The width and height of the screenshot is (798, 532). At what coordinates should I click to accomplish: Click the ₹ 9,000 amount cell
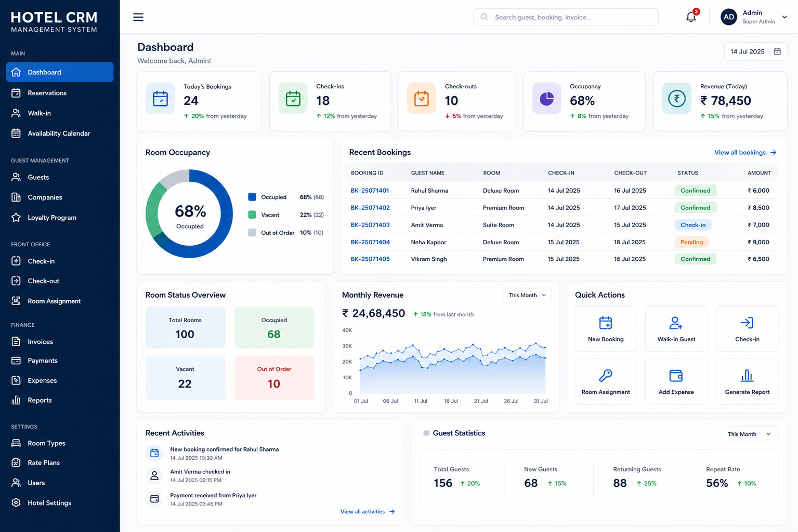click(758, 242)
